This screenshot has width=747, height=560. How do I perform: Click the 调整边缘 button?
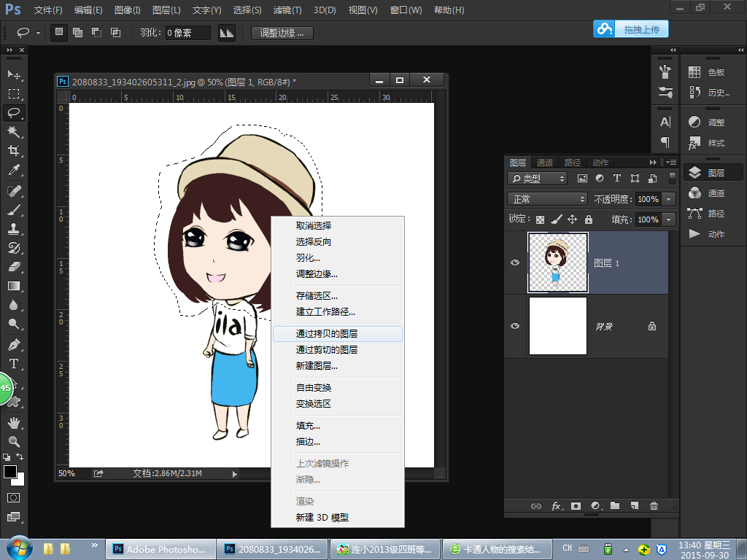pyautogui.click(x=282, y=33)
